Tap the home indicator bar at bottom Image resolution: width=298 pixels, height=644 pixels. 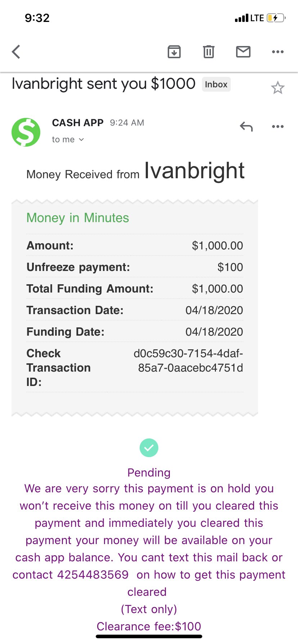coord(149,636)
